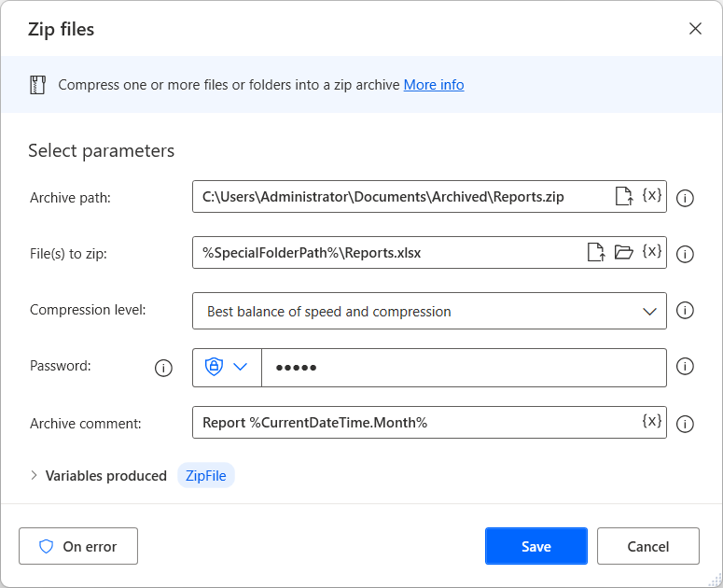Click the Cancel button
The image size is (723, 588).
tap(648, 546)
